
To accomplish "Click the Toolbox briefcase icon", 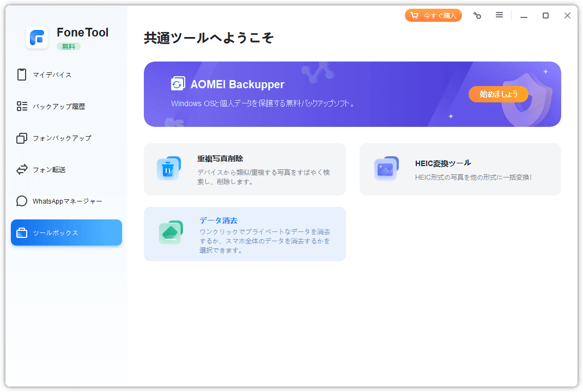I will pyautogui.click(x=22, y=233).
